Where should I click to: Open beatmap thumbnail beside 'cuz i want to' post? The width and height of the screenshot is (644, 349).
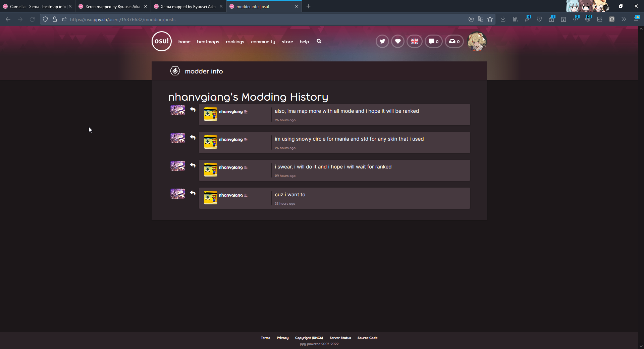[x=177, y=193]
